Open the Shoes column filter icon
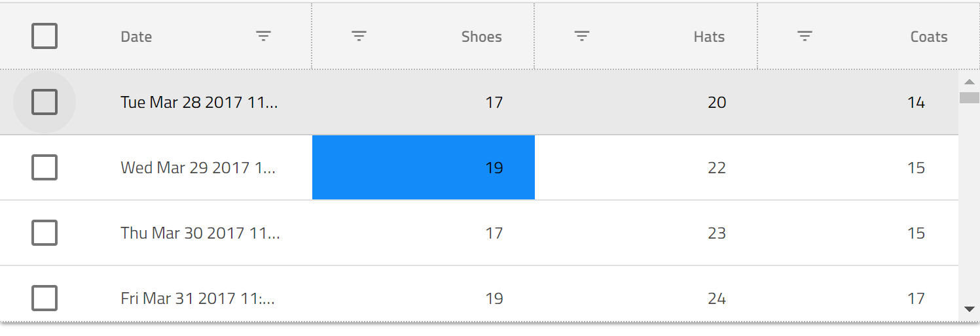Screen dimensions: 980x336 [x=359, y=37]
